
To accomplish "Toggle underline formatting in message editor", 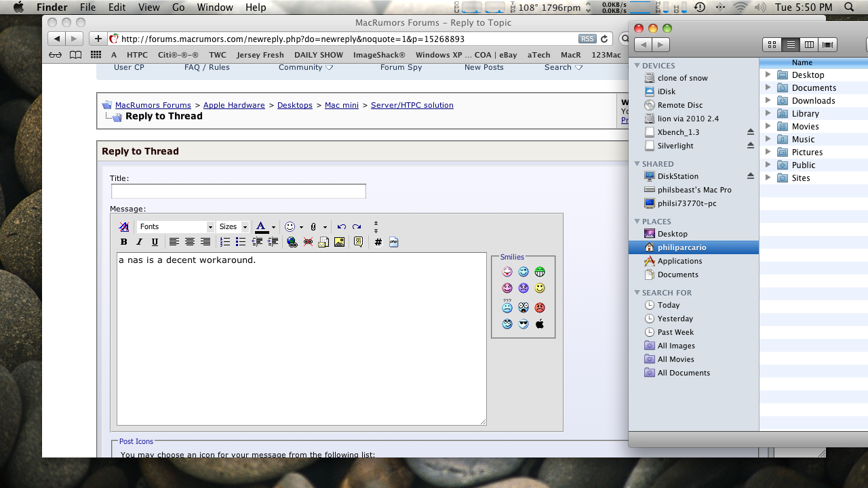I will pyautogui.click(x=155, y=242).
